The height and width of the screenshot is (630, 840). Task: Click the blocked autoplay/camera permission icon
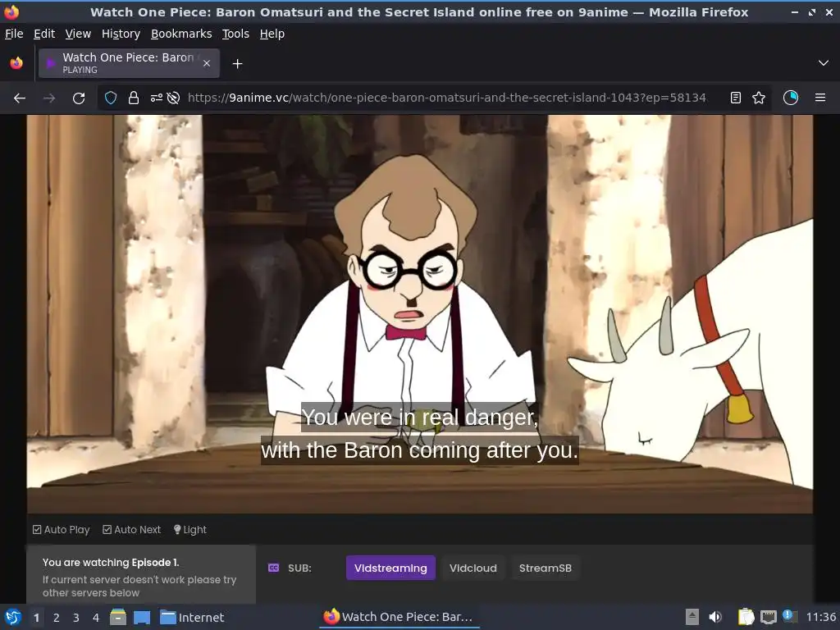tap(173, 98)
